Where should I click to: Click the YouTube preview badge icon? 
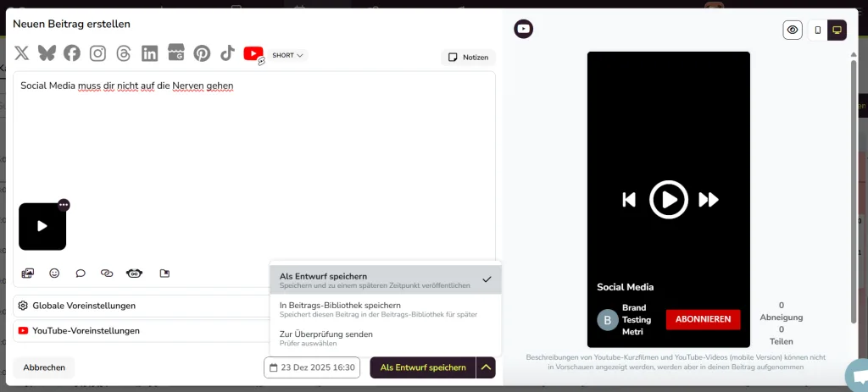[x=524, y=29]
